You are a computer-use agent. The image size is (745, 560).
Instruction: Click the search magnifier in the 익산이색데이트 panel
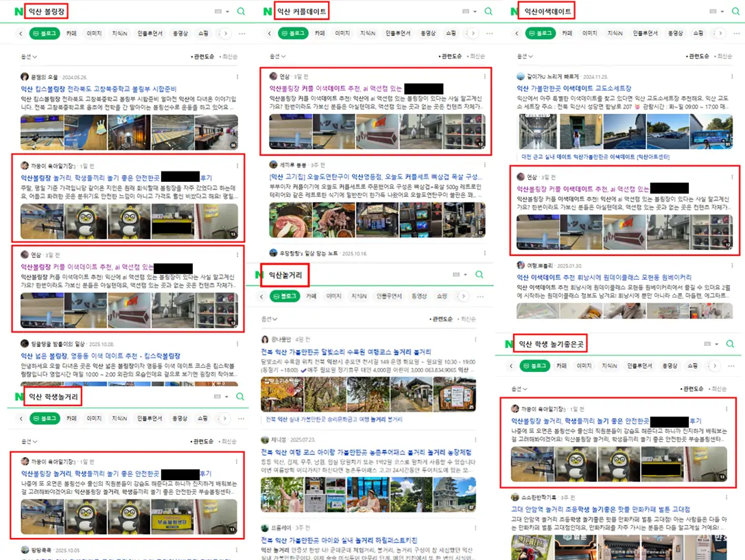point(736,12)
